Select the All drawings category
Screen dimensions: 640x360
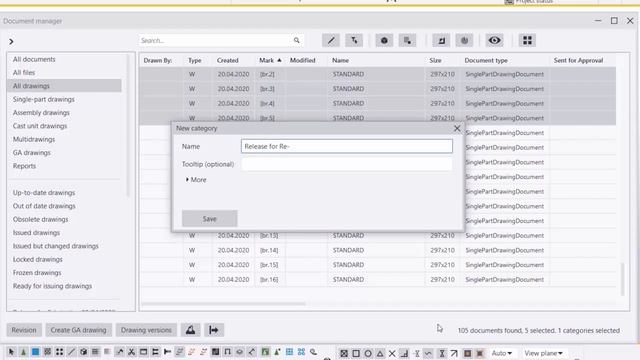[64, 86]
